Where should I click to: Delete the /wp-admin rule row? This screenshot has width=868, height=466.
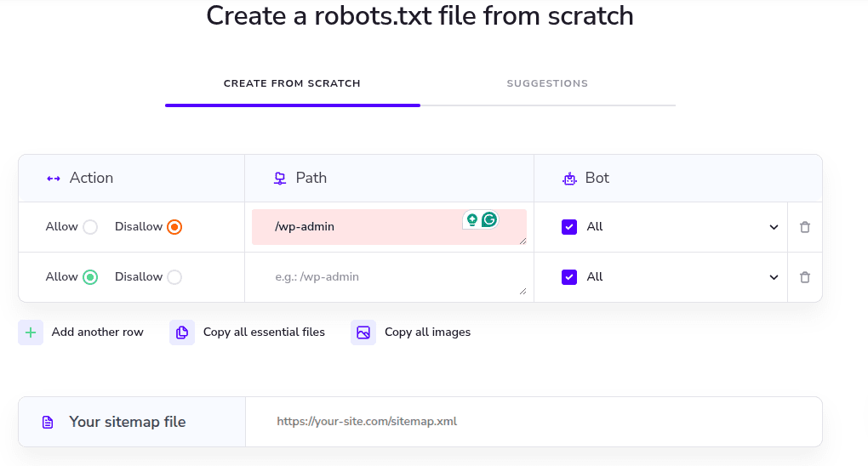click(x=805, y=227)
